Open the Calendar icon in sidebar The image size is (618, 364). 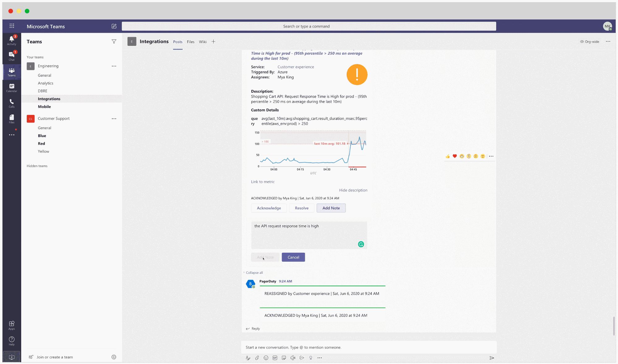click(x=11, y=87)
